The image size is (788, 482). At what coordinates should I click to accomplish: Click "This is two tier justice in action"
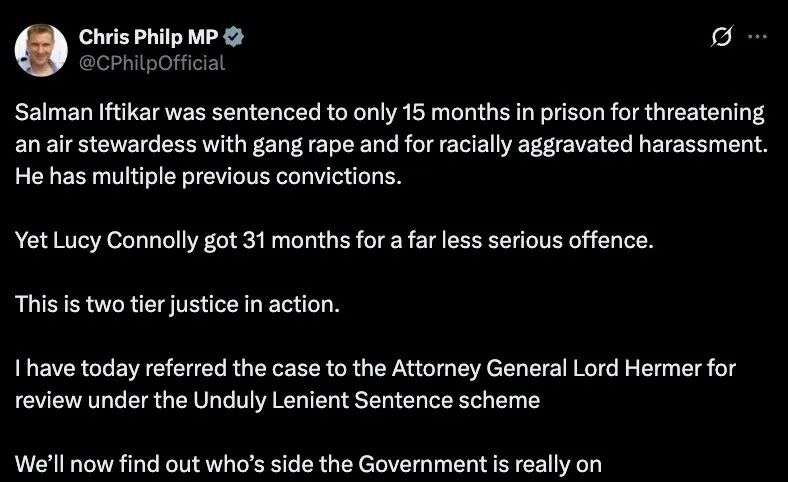(x=178, y=304)
